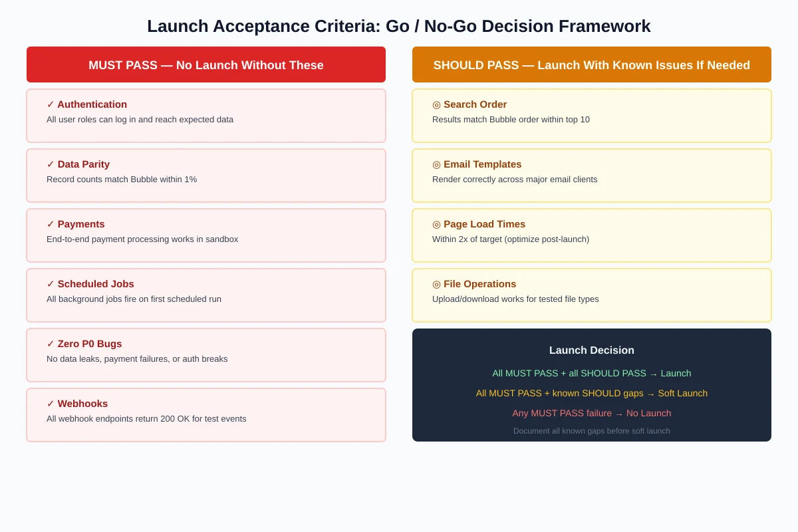Click the Data Parity heading
This screenshot has width=798, height=532.
pyautogui.click(x=84, y=164)
